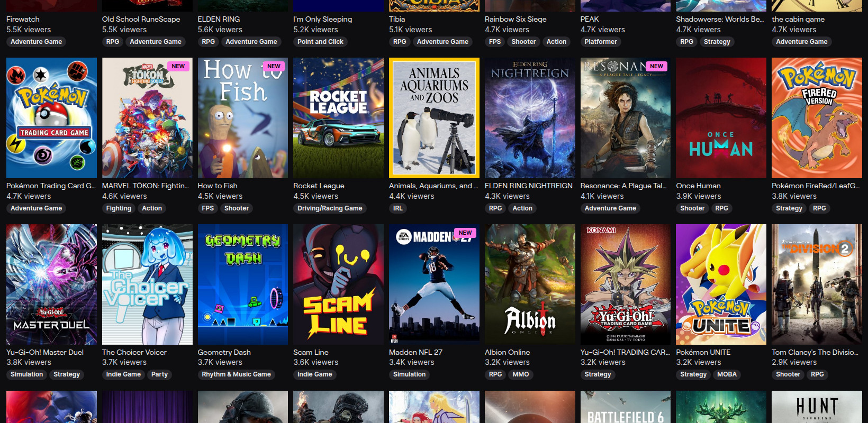Click the Point and Click tag

pyautogui.click(x=320, y=42)
